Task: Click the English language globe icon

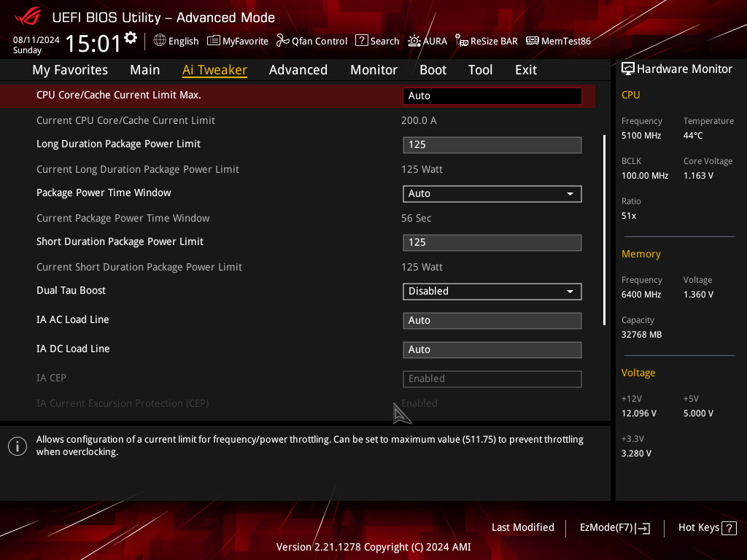Action: 160,41
